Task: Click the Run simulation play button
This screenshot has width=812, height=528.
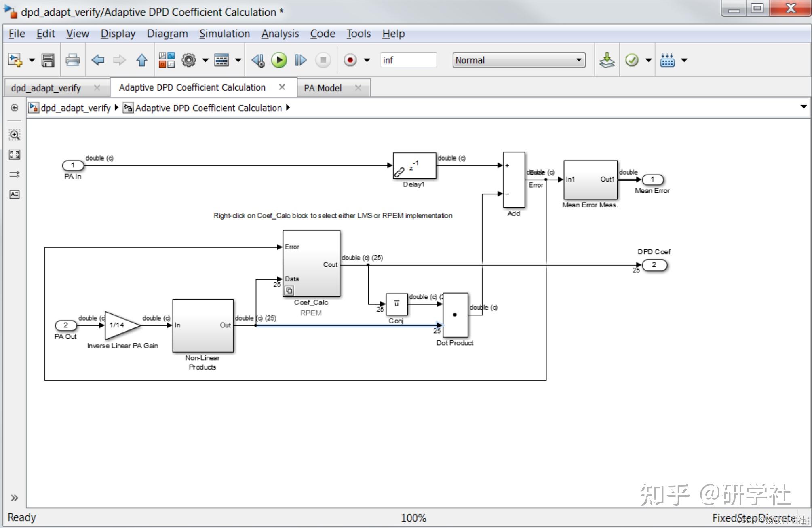Action: [279, 60]
